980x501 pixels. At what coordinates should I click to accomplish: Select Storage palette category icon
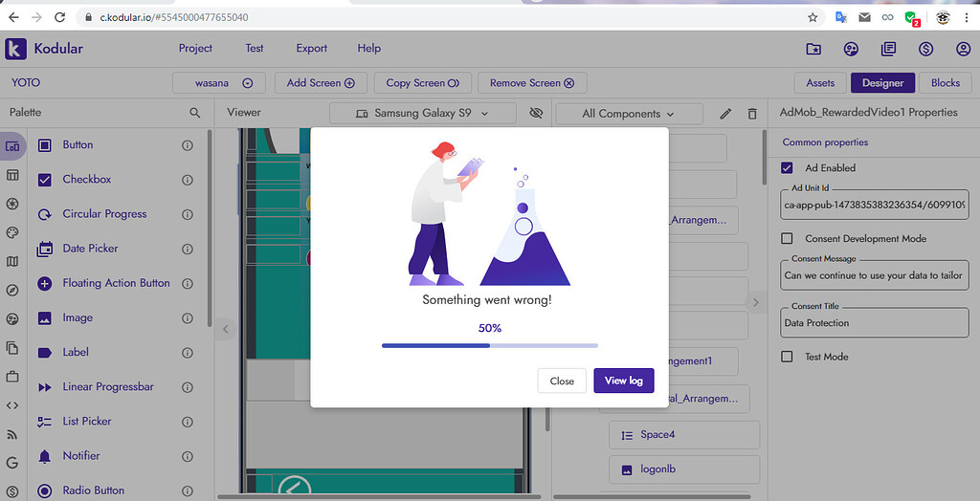coord(12,347)
